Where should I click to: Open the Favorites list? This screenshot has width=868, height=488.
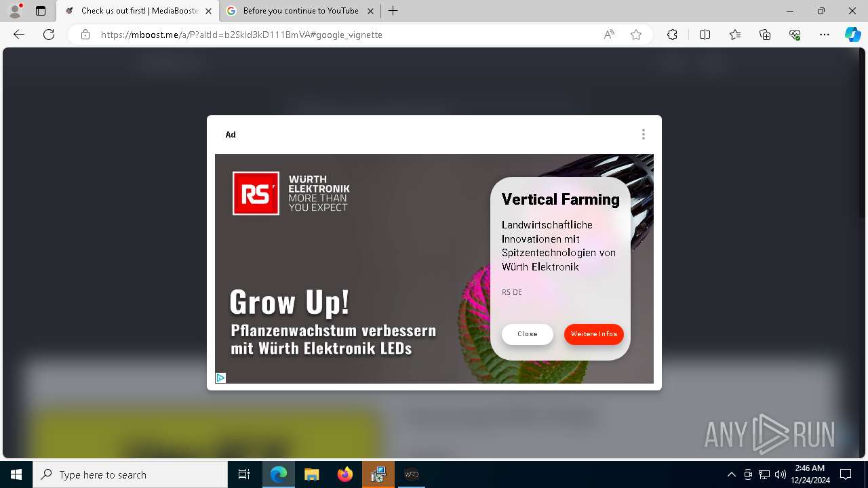[x=735, y=35]
